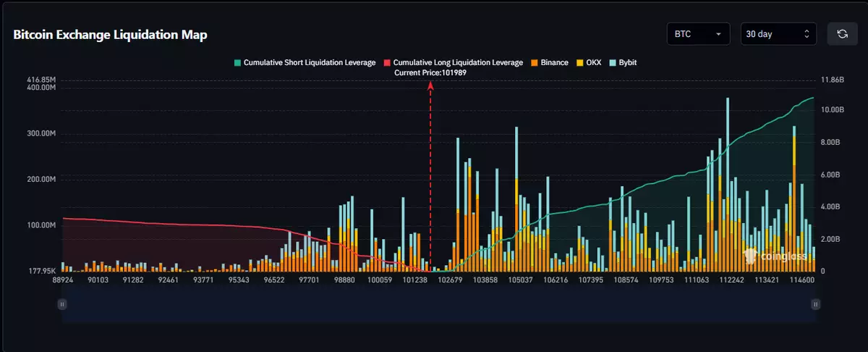
Task: Toggle Cumulative Long Liquidation Leverage legend series
Action: point(453,63)
